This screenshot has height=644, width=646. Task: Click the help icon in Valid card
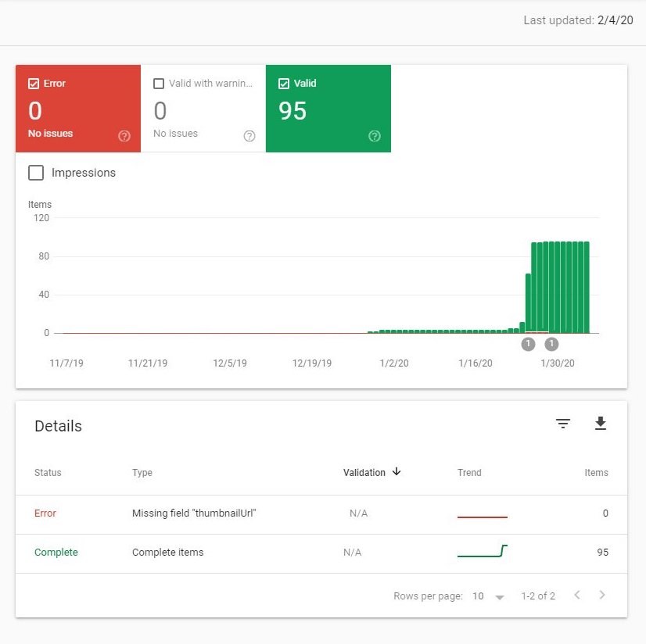point(375,136)
